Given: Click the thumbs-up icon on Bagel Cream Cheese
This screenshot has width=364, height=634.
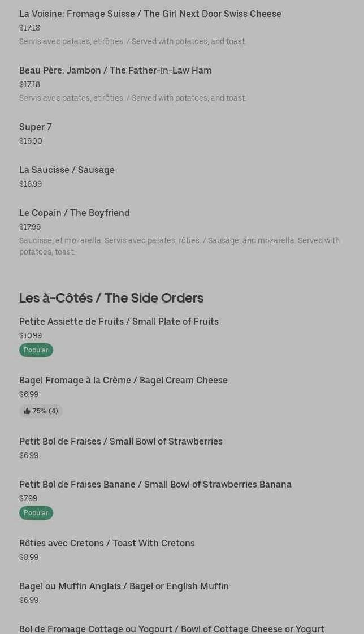Looking at the screenshot, I should pos(27,411).
